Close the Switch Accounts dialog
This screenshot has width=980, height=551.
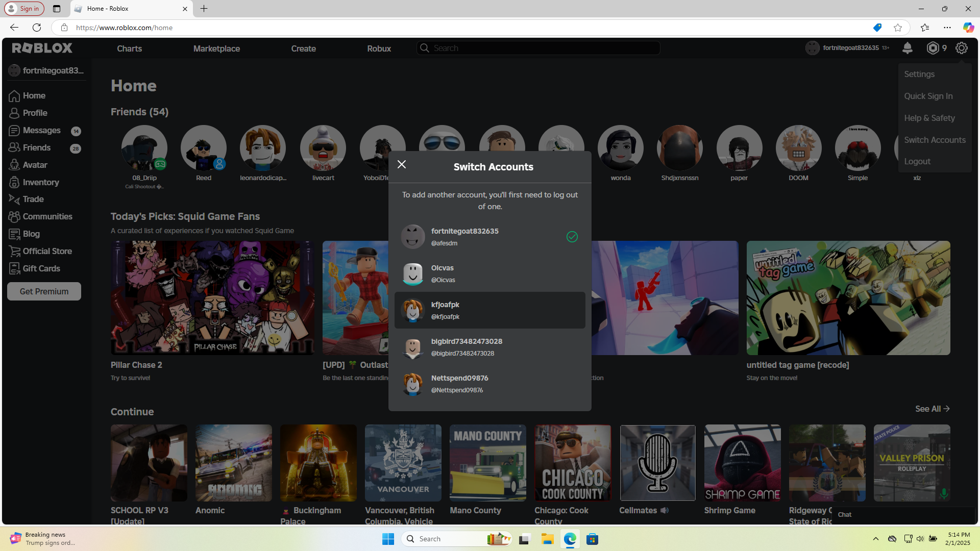(x=402, y=164)
